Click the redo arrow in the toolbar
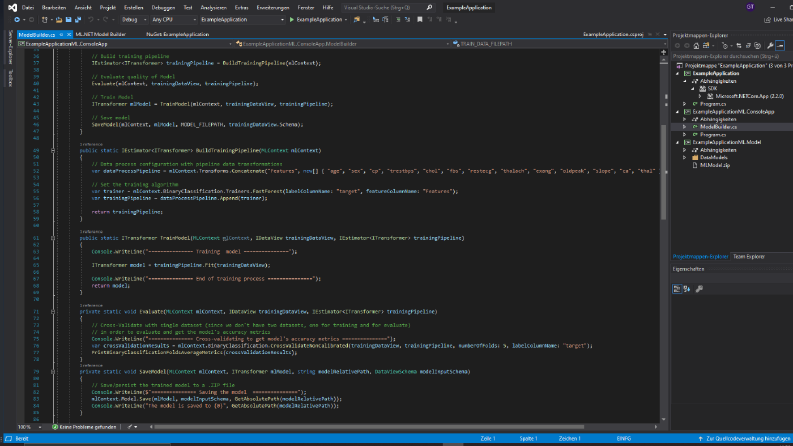The height and width of the screenshot is (446, 793). (x=106, y=20)
